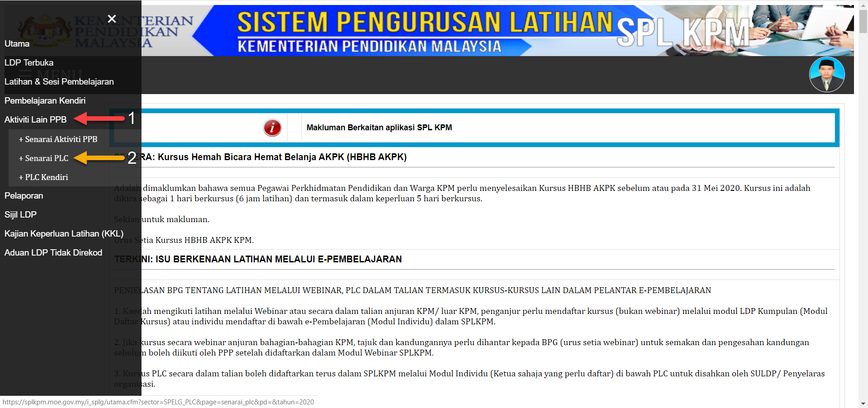Open LDP Terbuka in the sidebar
The height and width of the screenshot is (408, 868).
[x=29, y=63]
